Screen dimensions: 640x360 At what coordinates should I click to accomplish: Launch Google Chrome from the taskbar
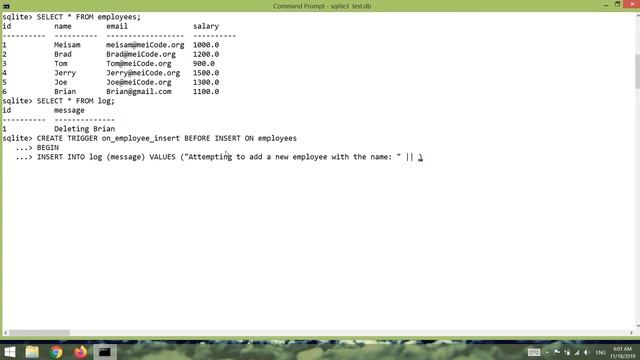56,352
